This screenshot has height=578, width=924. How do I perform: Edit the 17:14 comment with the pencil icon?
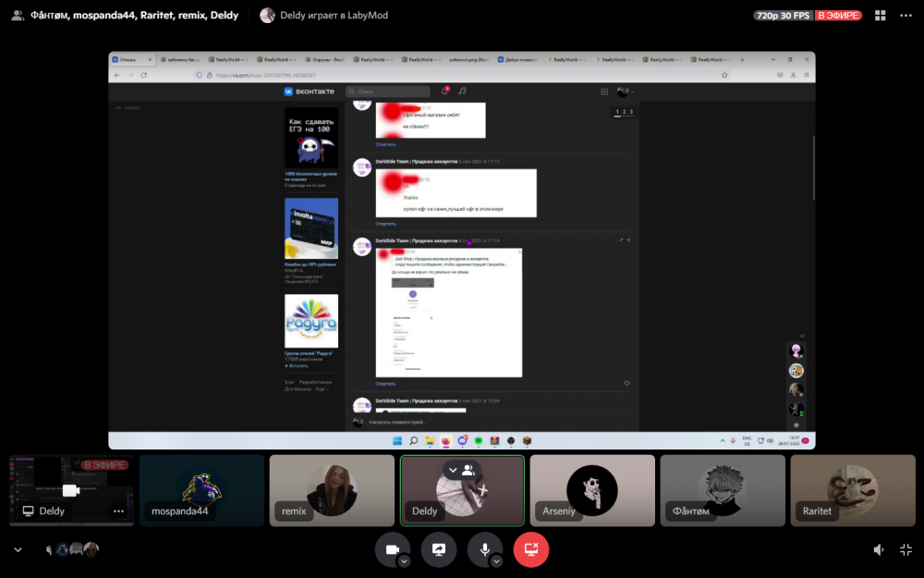tap(621, 240)
